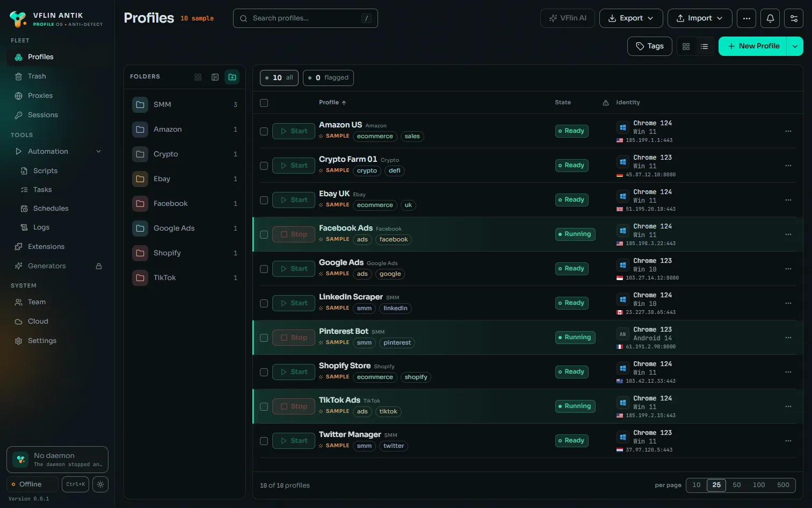Select the Crypto Farm 01 checkbox

[264, 166]
